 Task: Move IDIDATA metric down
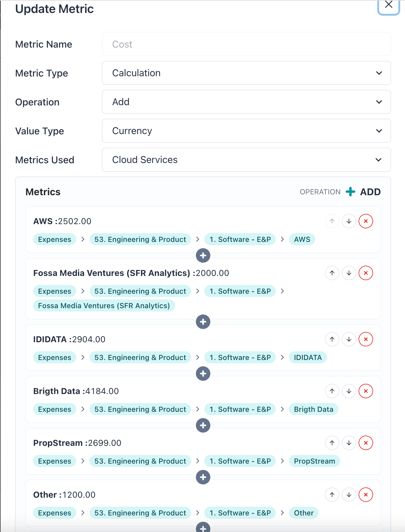349,339
